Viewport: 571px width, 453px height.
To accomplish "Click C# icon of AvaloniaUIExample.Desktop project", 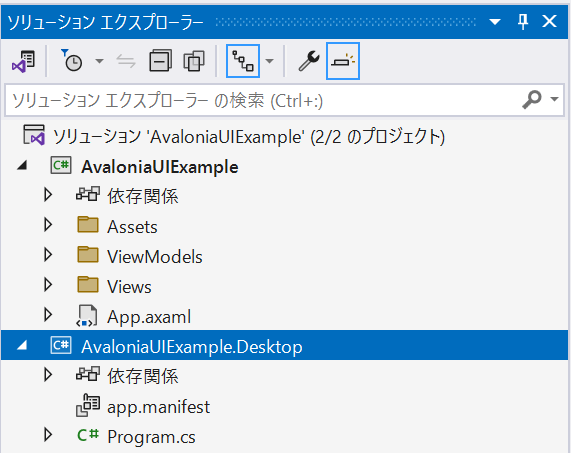I will tap(61, 345).
